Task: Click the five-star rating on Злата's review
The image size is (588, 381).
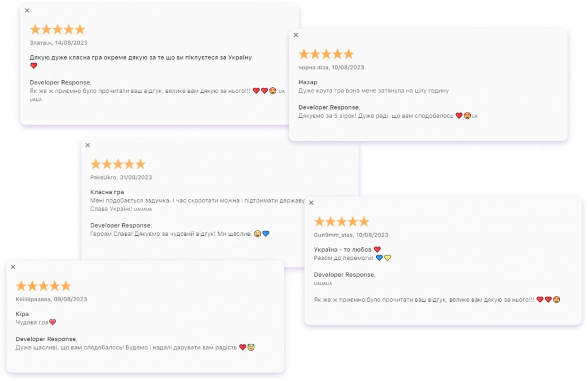Action: 57,29
